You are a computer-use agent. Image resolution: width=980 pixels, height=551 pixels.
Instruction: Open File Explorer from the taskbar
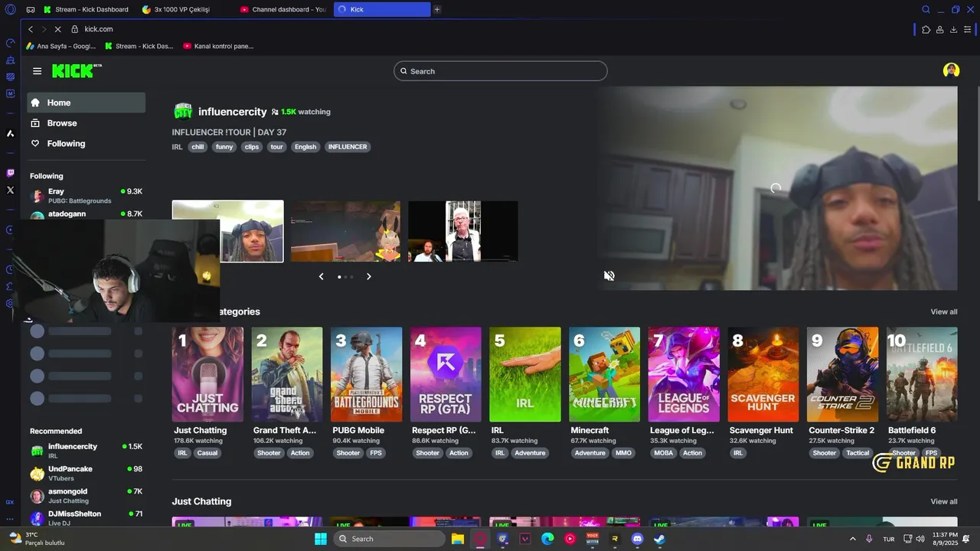tap(458, 539)
